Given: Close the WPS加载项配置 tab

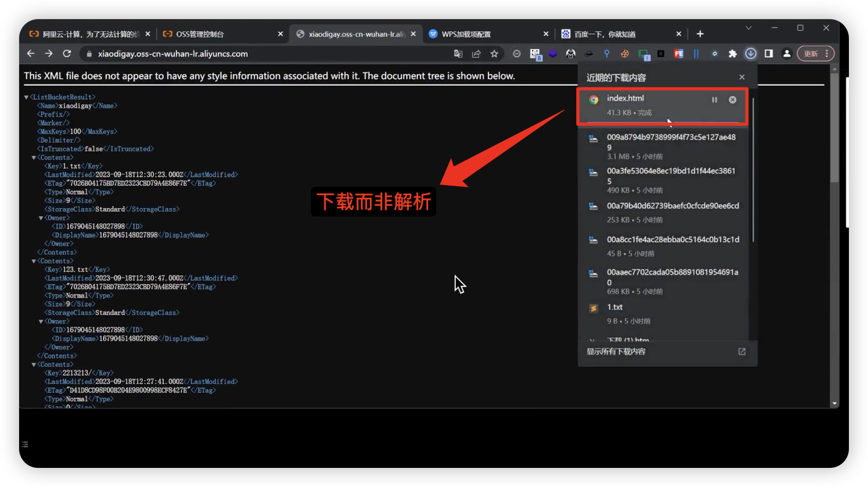Looking at the screenshot, I should tap(546, 34).
